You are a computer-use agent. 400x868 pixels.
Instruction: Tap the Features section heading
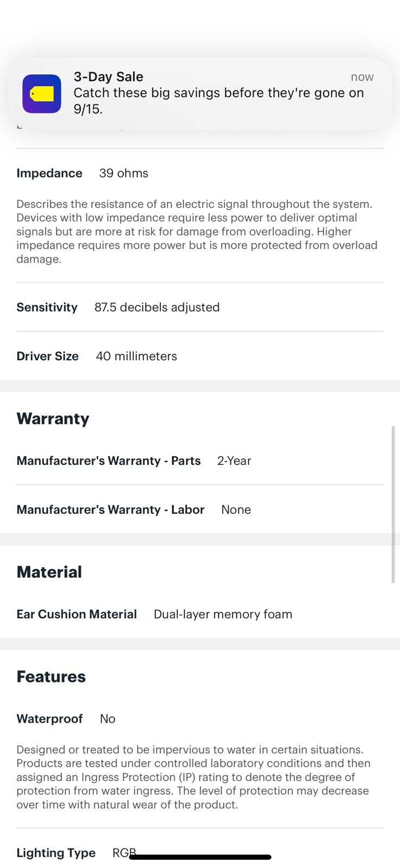coord(51,676)
